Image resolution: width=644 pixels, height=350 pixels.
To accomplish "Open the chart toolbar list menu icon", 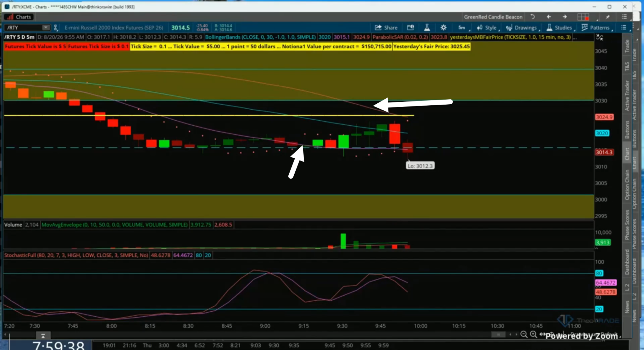I will [624, 28].
